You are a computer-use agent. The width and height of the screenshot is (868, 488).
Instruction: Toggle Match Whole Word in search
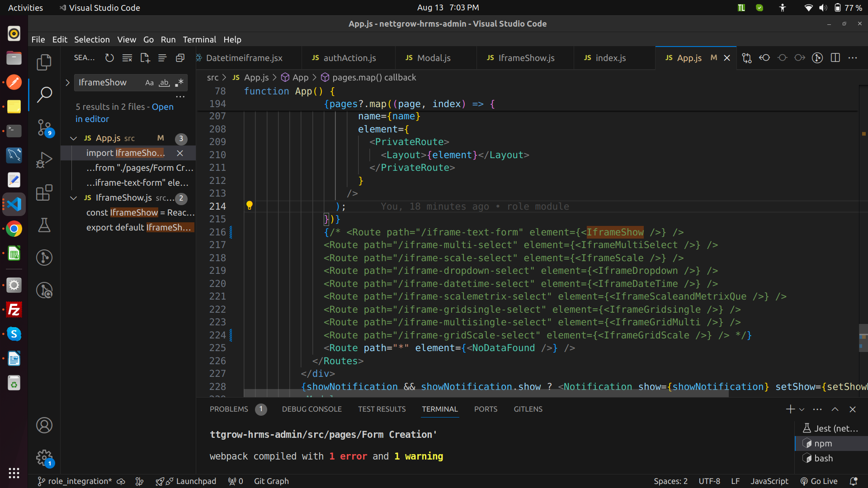(x=164, y=83)
